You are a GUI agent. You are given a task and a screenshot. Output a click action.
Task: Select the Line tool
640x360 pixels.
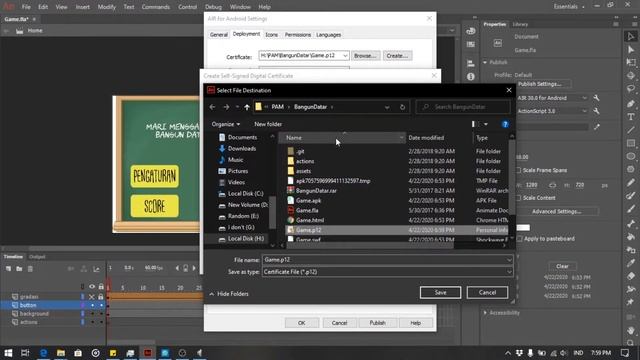coord(631,130)
